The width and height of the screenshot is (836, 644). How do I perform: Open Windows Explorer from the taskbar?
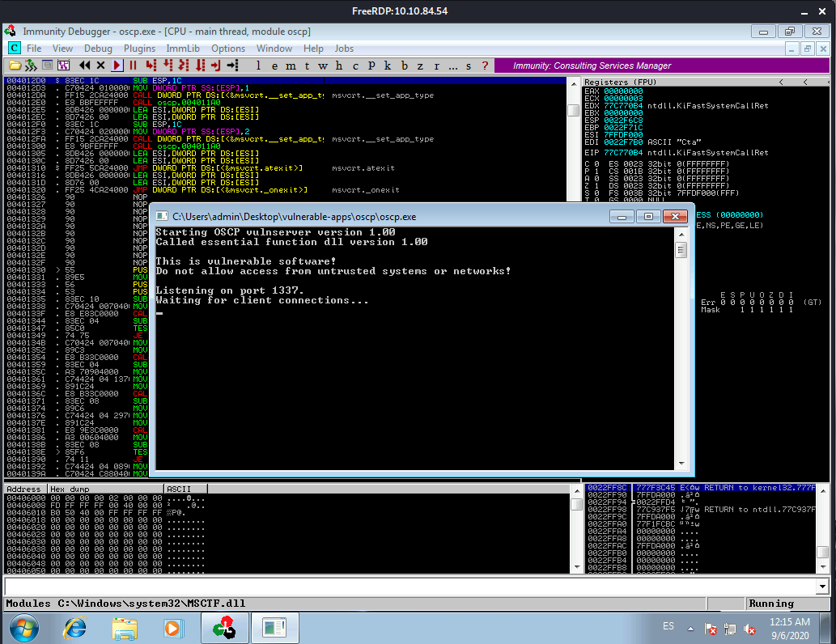point(125,629)
